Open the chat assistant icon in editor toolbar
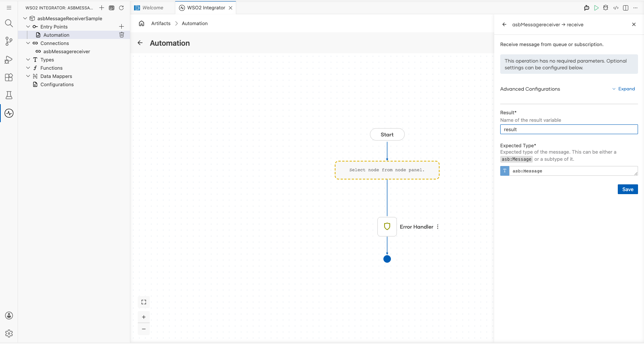The height and width of the screenshot is (344, 644). (587, 7)
